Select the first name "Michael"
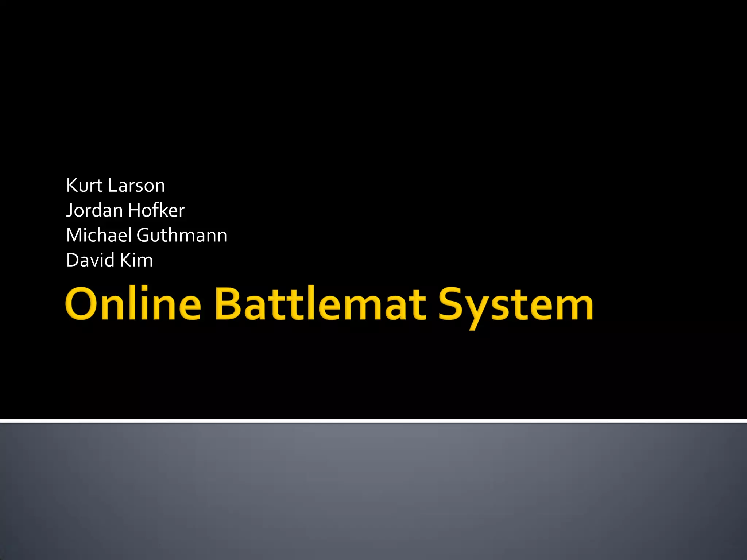Image resolution: width=747 pixels, height=560 pixels. (x=99, y=235)
